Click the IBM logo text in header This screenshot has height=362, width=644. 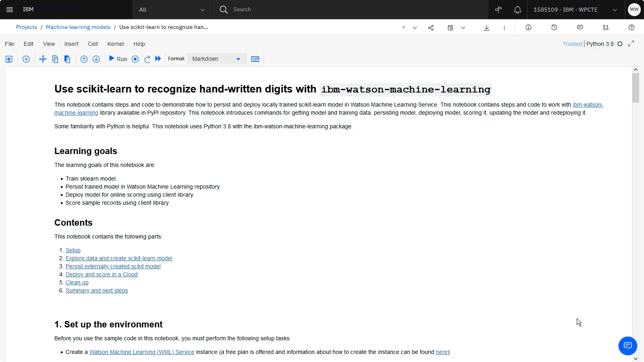(x=28, y=9)
